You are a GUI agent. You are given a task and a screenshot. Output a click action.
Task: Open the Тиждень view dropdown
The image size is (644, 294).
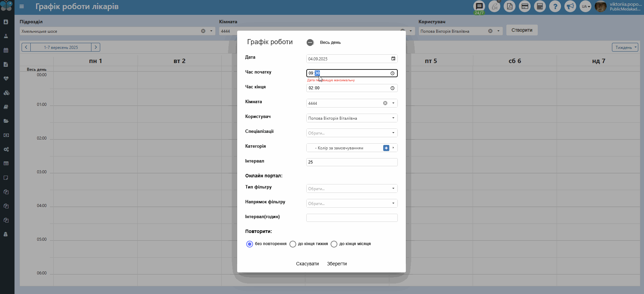[625, 47]
